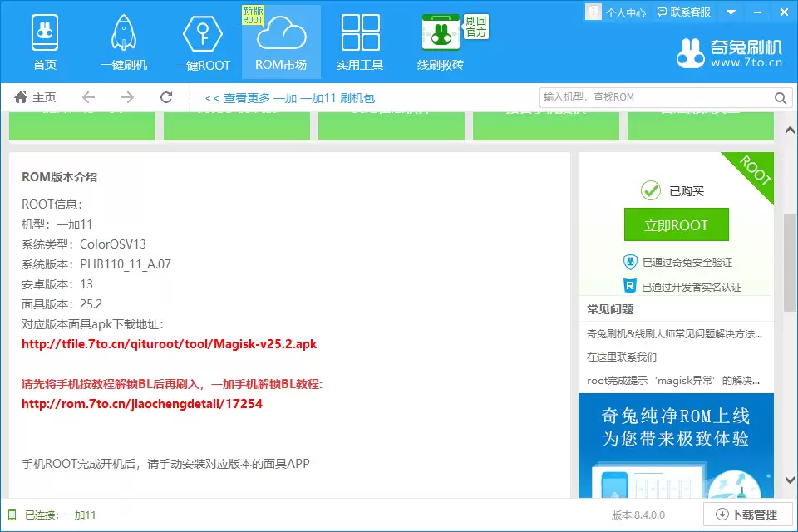This screenshot has height=532, width=798.
Task: Expand the blue dropdown arrow in title bar
Action: point(731,12)
